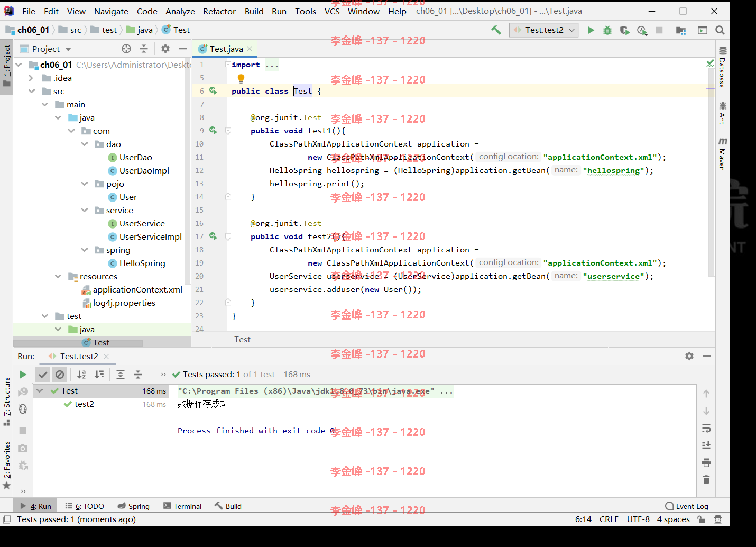Screen dimensions: 756x547
Task: Expand the .idea folder
Action: (x=31, y=78)
